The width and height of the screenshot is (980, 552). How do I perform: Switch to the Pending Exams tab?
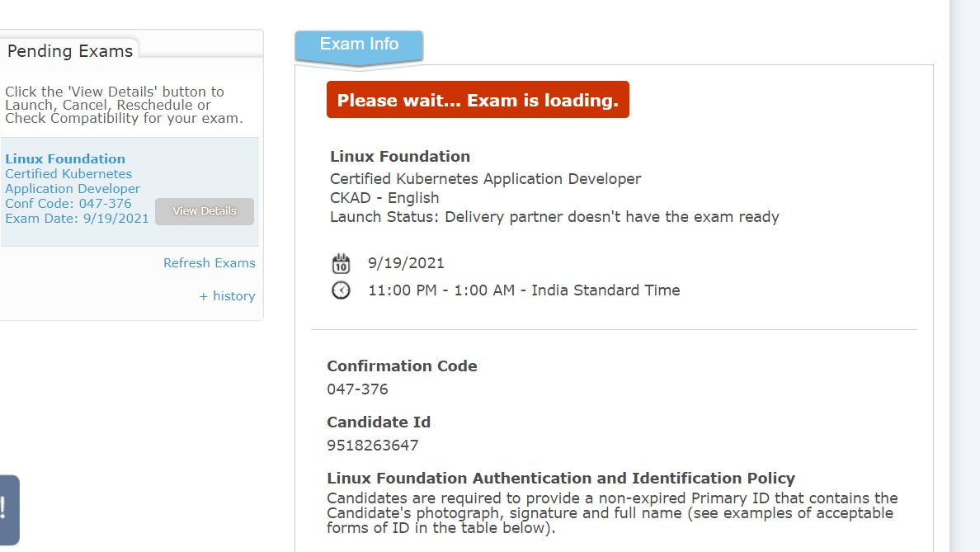(x=70, y=51)
